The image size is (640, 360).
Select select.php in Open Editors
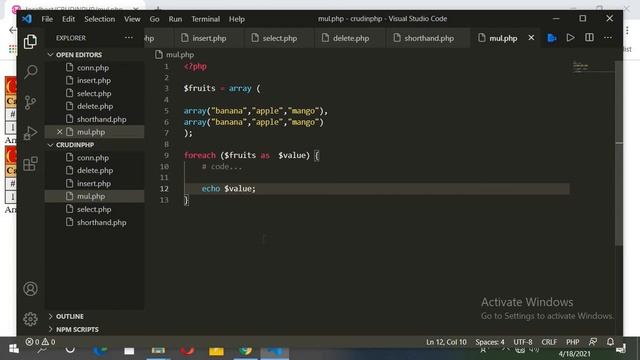coord(93,93)
